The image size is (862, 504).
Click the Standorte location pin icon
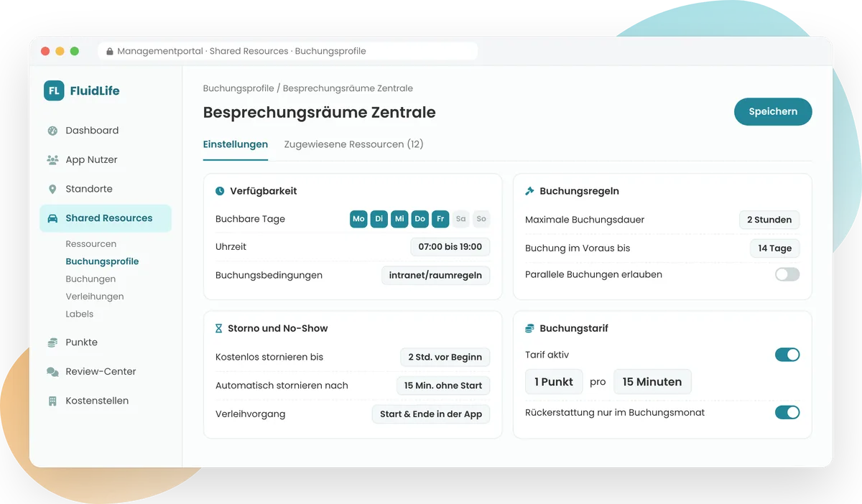coord(52,190)
